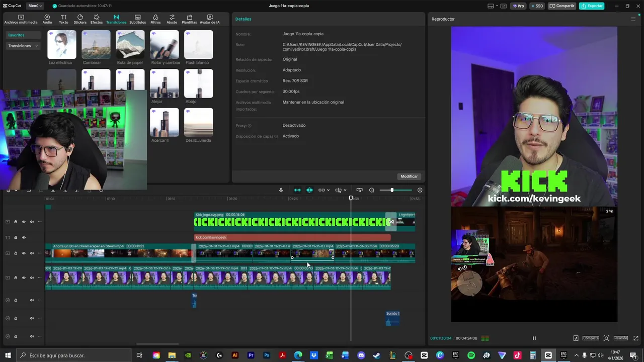The width and height of the screenshot is (644, 362).
Task: Pause the preview playback
Action: (534, 338)
